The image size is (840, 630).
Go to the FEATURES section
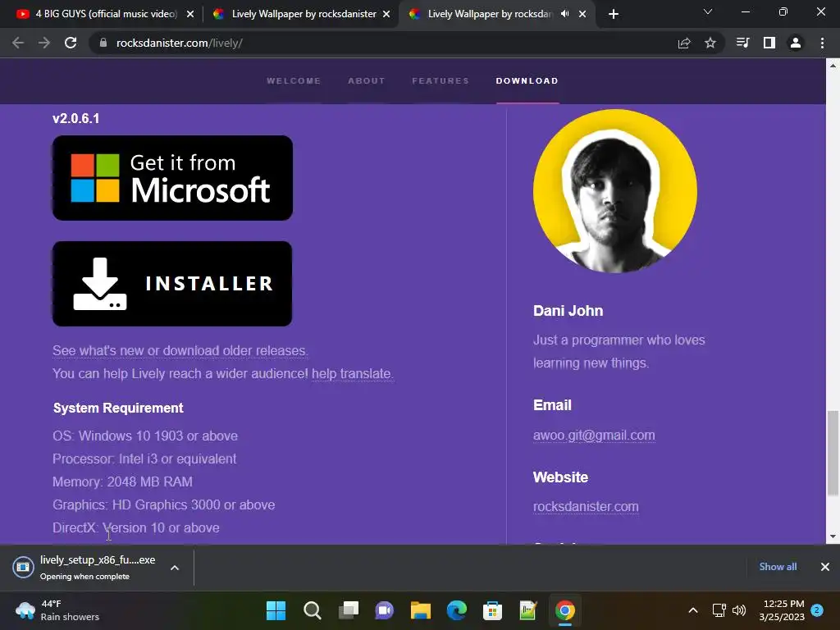tap(441, 81)
